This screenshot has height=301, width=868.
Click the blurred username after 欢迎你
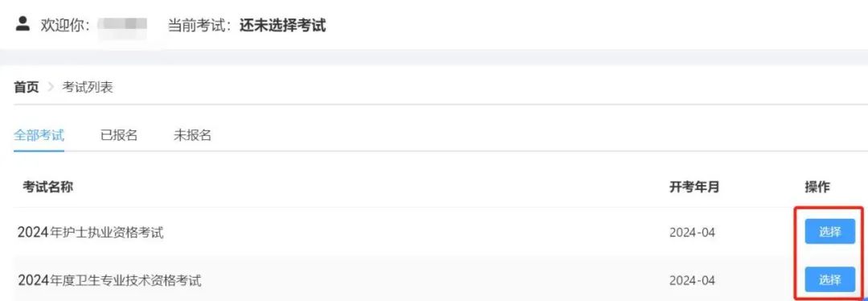[122, 24]
